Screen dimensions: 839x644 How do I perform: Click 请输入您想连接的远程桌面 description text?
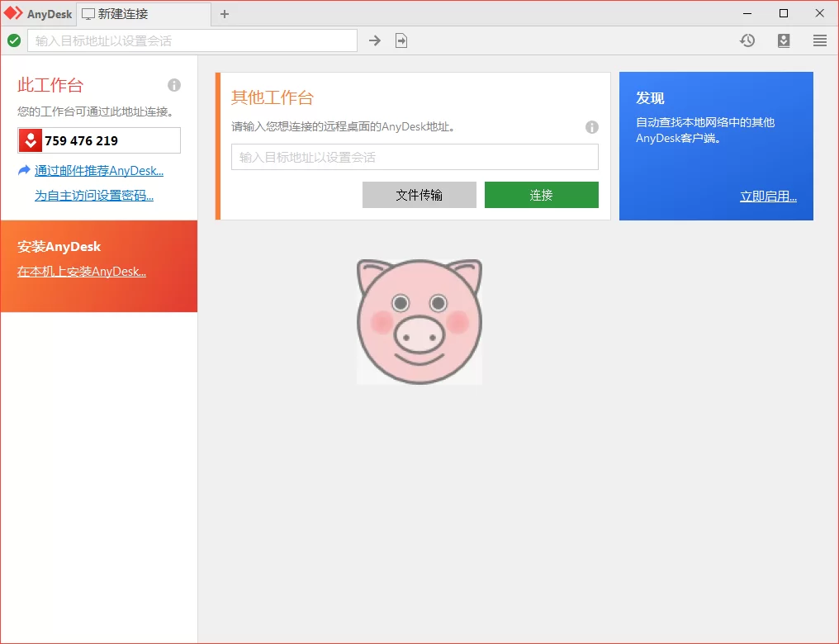(343, 127)
